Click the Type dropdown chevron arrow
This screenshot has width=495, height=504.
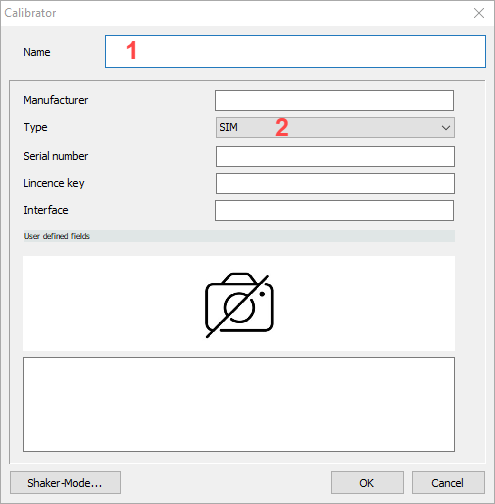446,128
